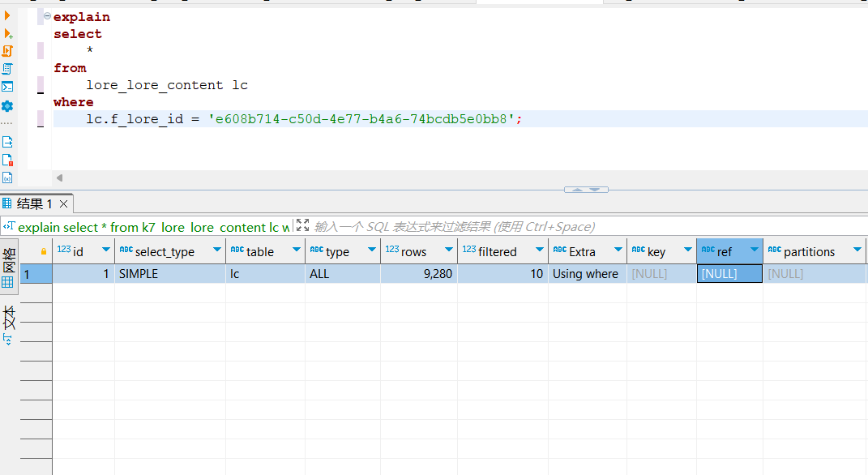Switch results to 网格 grid view
Screen dimensions: 868x475
pos(9,262)
